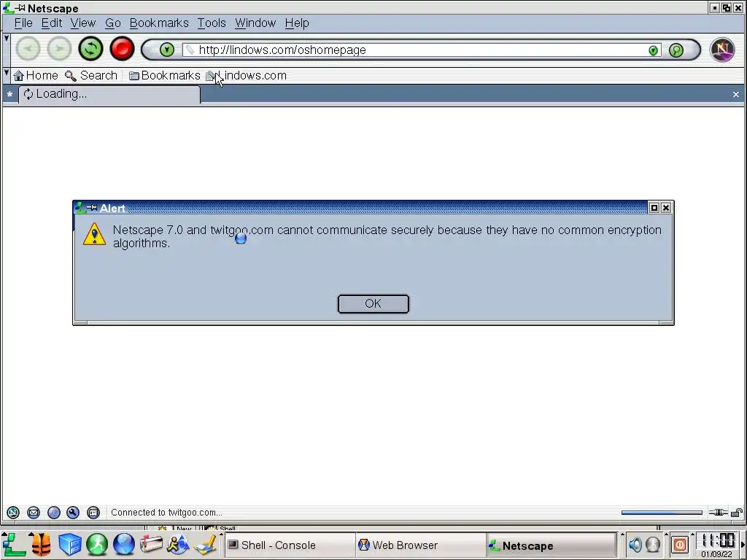The width and height of the screenshot is (747, 560).
Task: Toggle the online/offline plug icon
Action: pyautogui.click(x=718, y=513)
